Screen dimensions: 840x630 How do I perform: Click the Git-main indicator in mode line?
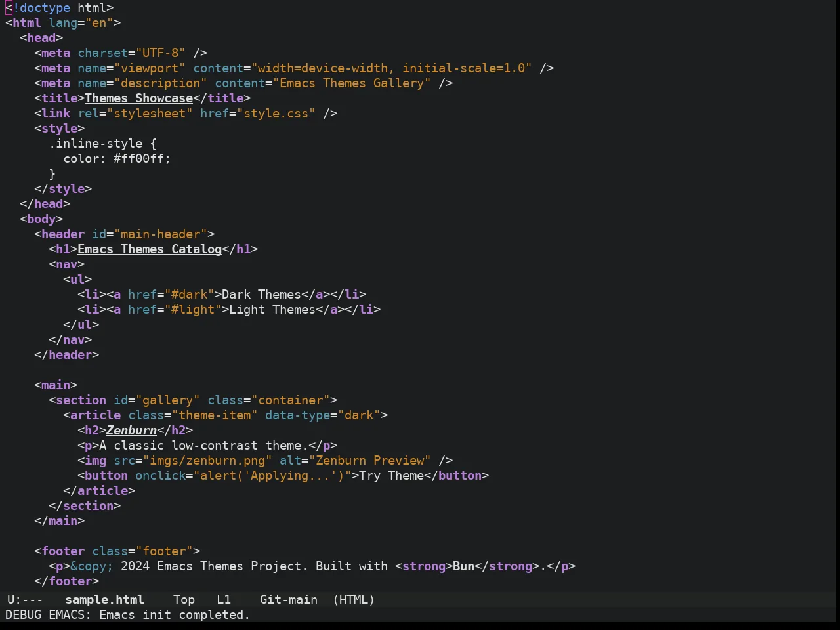click(289, 599)
